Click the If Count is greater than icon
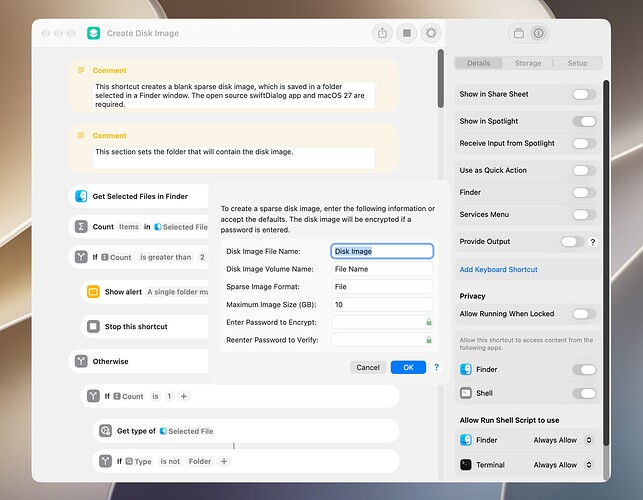This screenshot has height=500, width=643. pyautogui.click(x=81, y=257)
